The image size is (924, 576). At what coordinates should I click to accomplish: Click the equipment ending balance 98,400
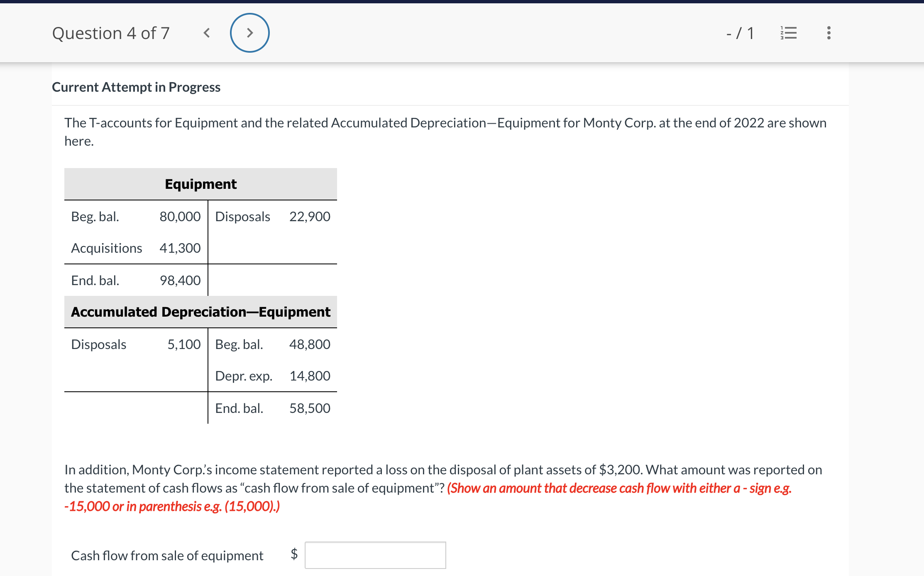pos(180,281)
